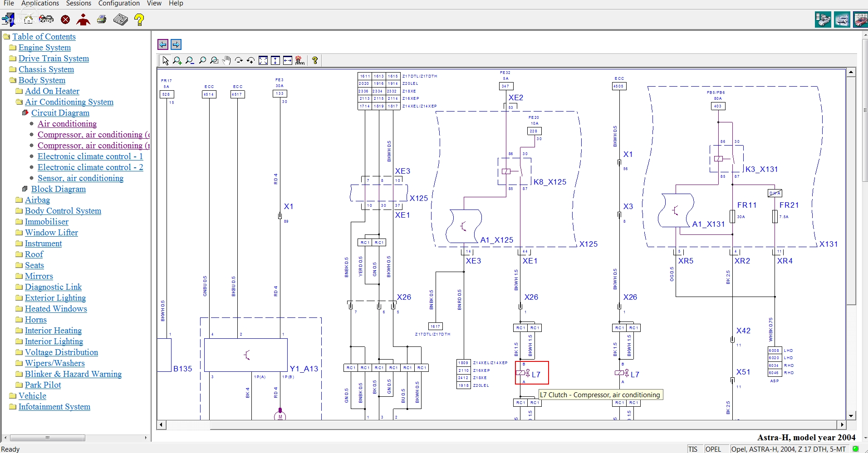Print the current document with printer icon
The width and height of the screenshot is (868, 453).
(102, 19)
